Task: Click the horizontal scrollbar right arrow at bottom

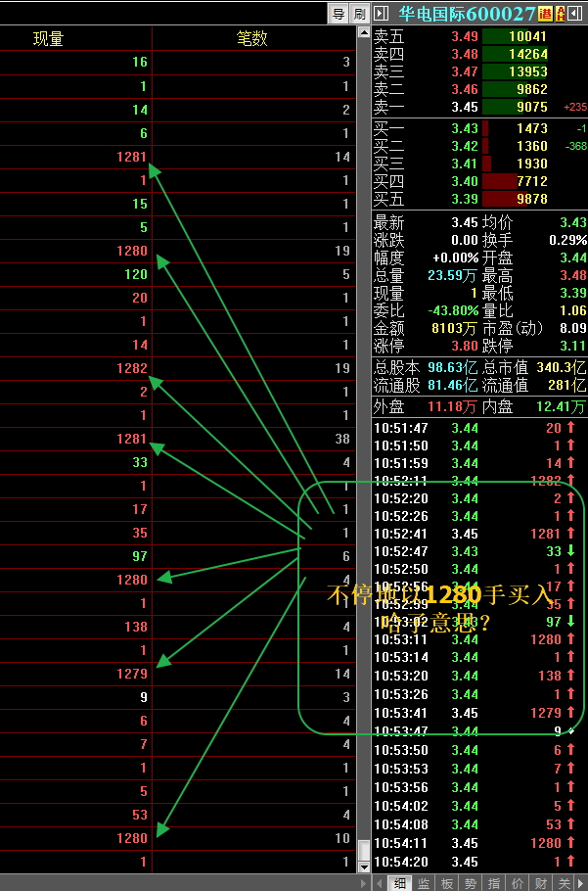Action: pyautogui.click(x=364, y=883)
